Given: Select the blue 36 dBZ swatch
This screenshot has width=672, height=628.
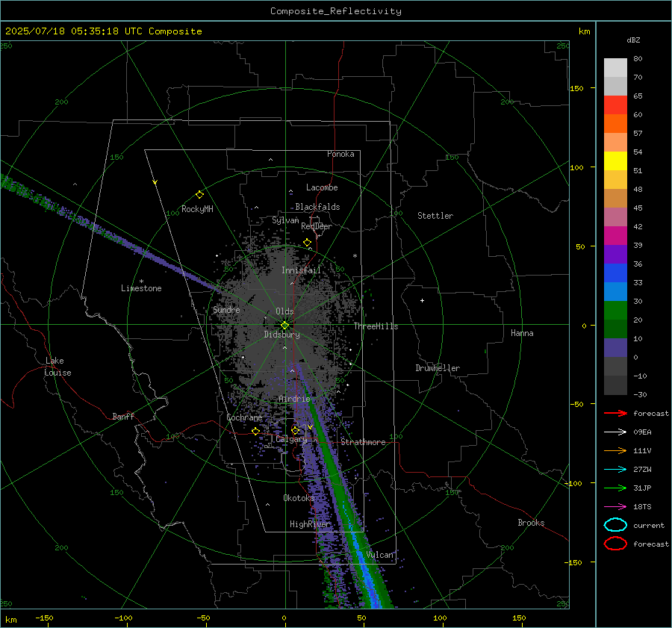Looking at the screenshot, I should (615, 273).
